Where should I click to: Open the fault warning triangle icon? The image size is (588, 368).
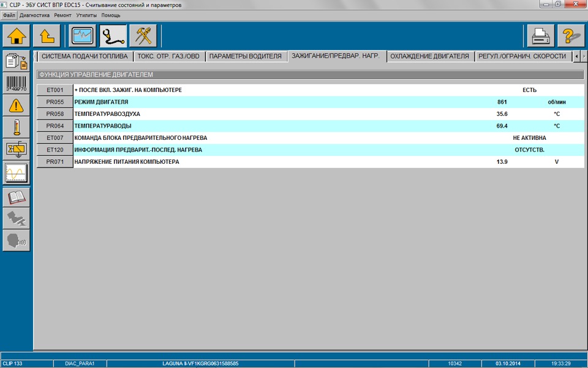pos(16,106)
